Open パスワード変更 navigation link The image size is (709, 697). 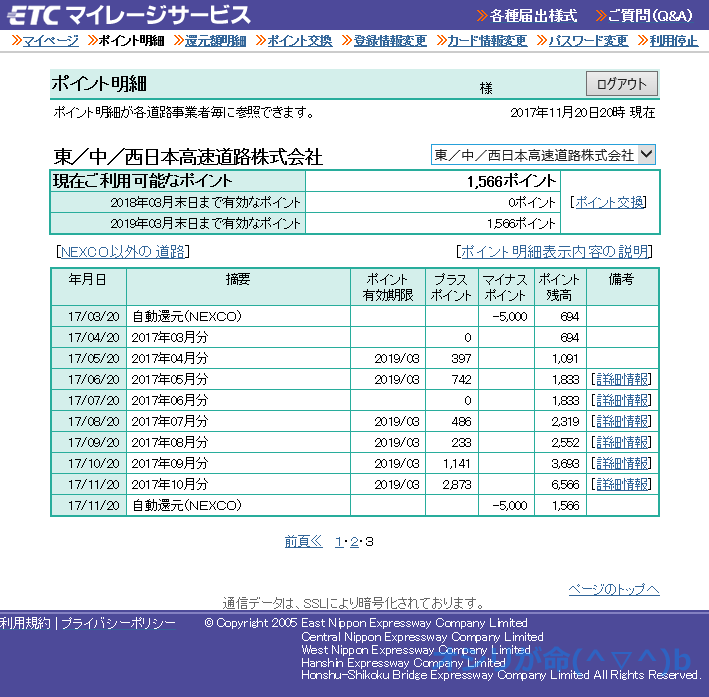coord(588,41)
